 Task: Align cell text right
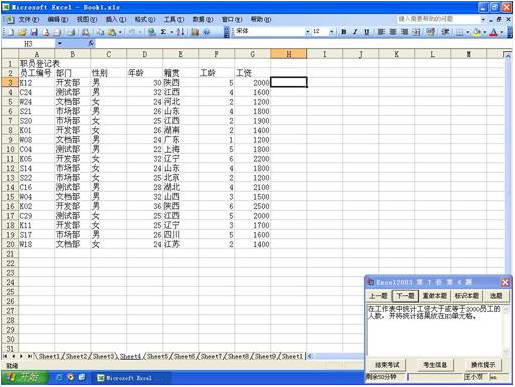coord(405,32)
